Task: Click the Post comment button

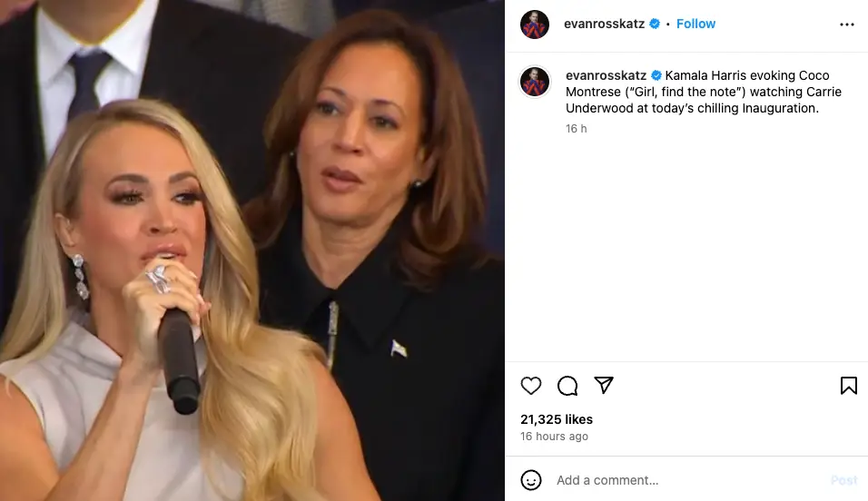Action: click(x=843, y=480)
